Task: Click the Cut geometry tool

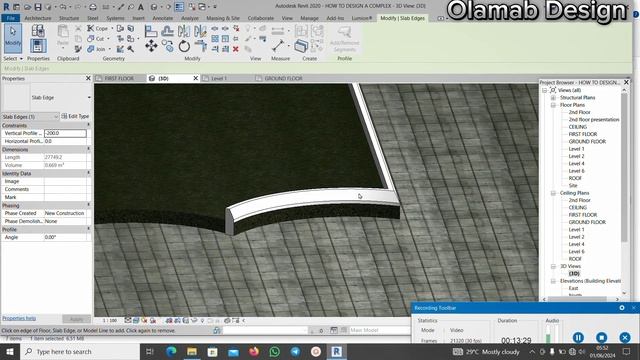Action: [96, 38]
